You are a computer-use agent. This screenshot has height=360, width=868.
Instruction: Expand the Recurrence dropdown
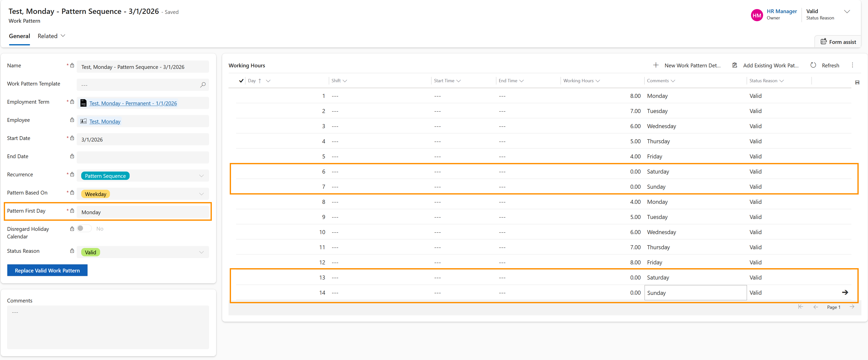point(201,176)
